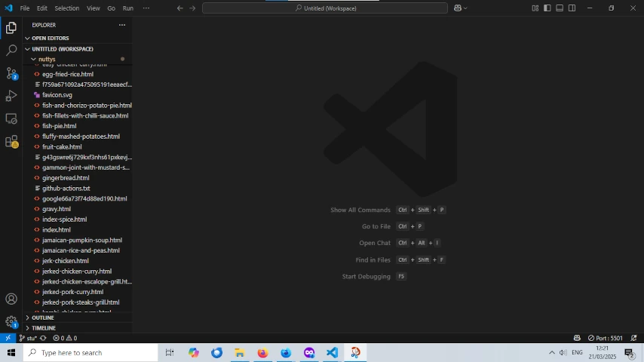This screenshot has height=362, width=644.
Task: Go back using the left arrow
Action: tap(180, 8)
